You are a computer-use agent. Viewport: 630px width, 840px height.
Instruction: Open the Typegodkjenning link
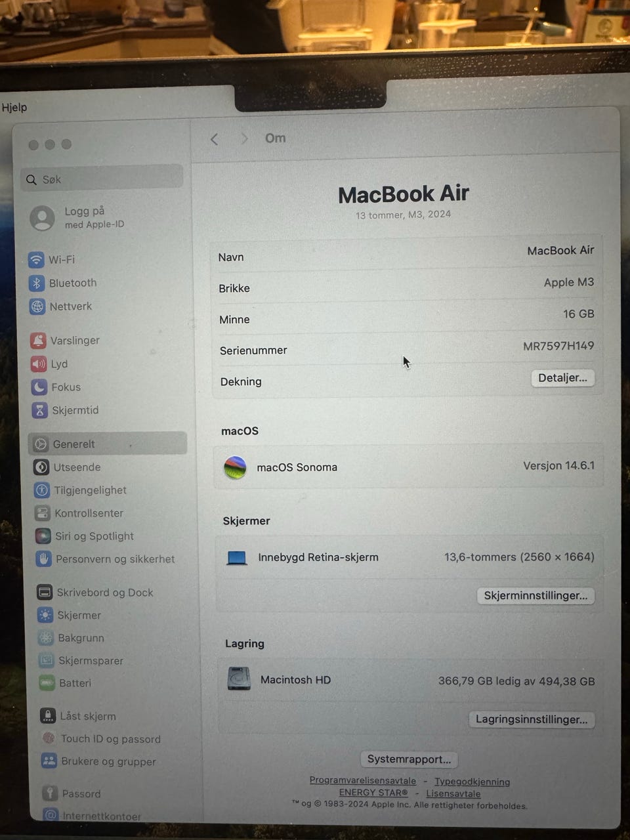(x=472, y=782)
